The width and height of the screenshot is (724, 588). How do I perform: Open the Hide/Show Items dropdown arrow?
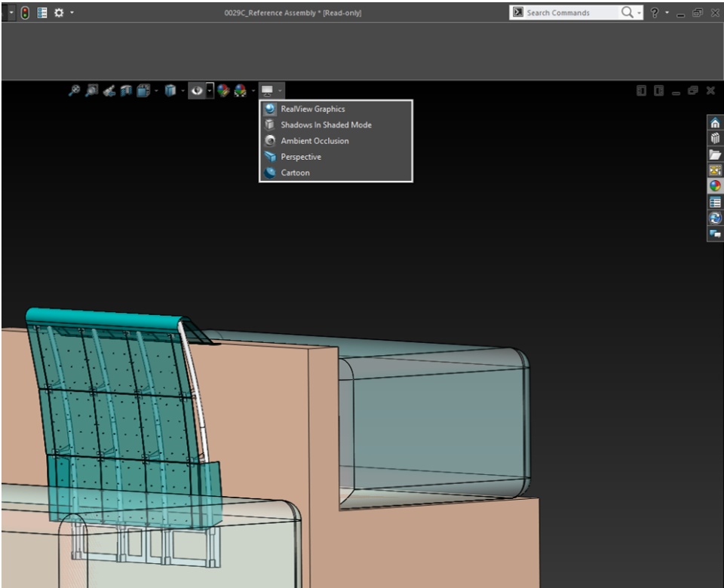210,90
